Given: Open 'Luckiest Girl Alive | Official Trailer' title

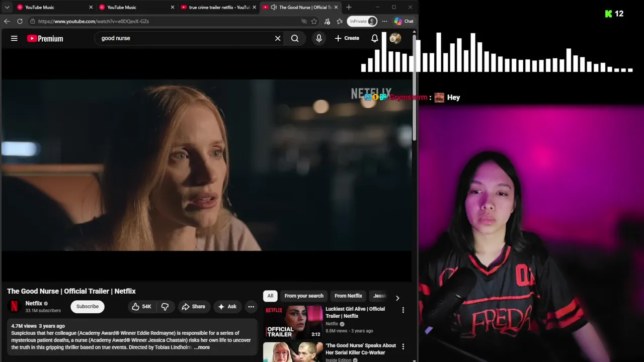Looking at the screenshot, I should pos(355,312).
